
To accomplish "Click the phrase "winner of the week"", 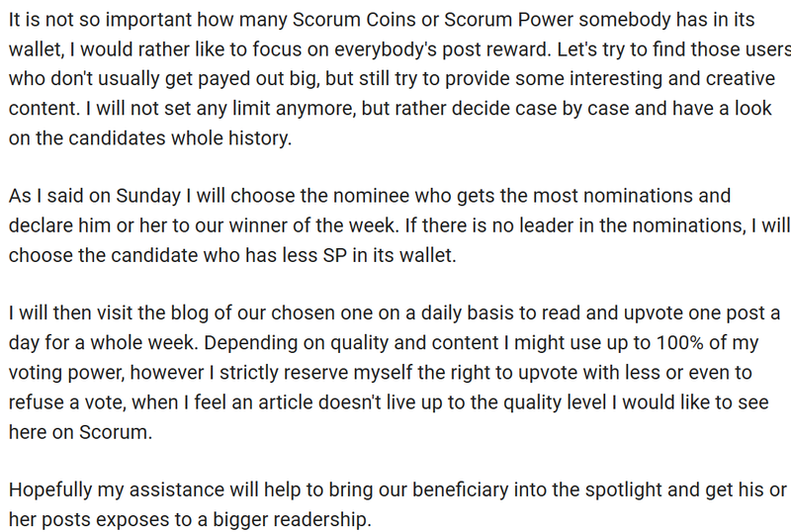I will point(312,225).
